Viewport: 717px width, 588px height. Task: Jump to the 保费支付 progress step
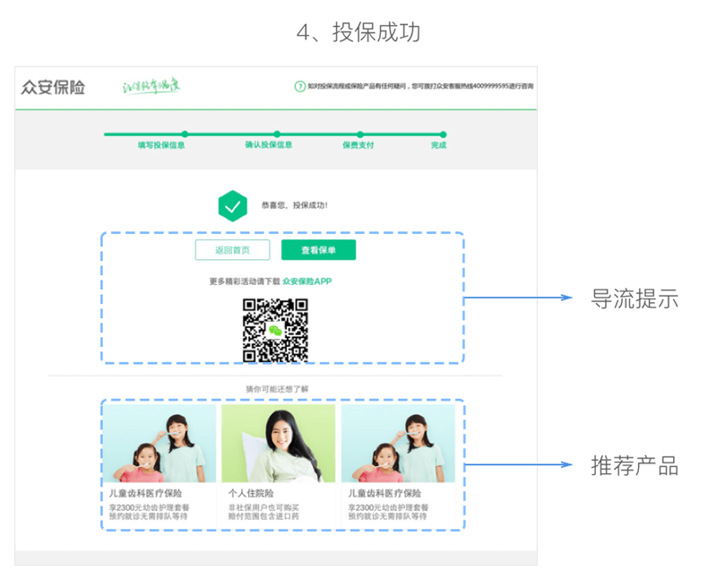358,144
